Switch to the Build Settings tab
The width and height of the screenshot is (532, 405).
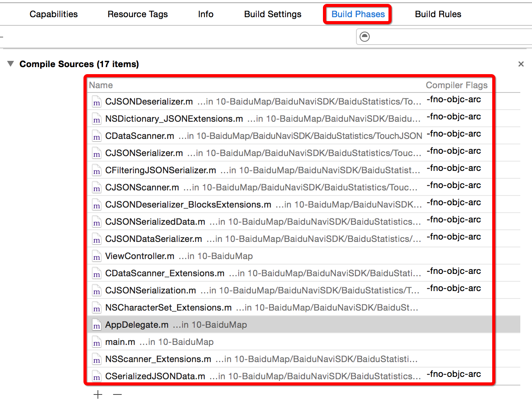273,14
